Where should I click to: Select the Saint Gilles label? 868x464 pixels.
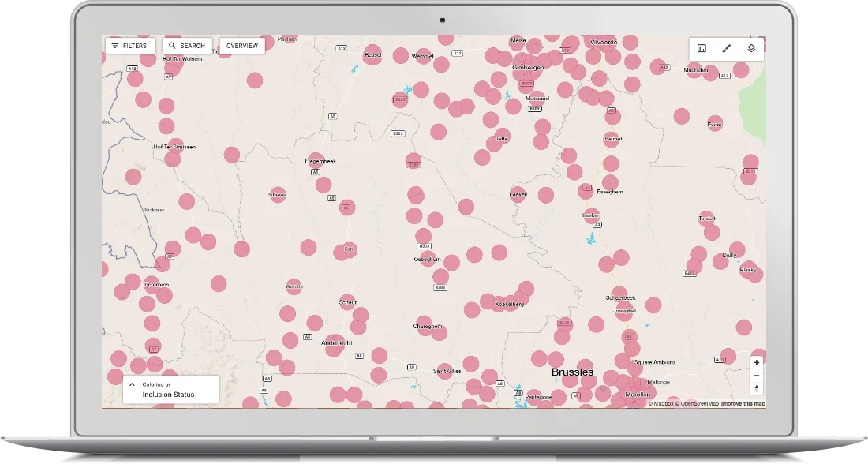(447, 371)
